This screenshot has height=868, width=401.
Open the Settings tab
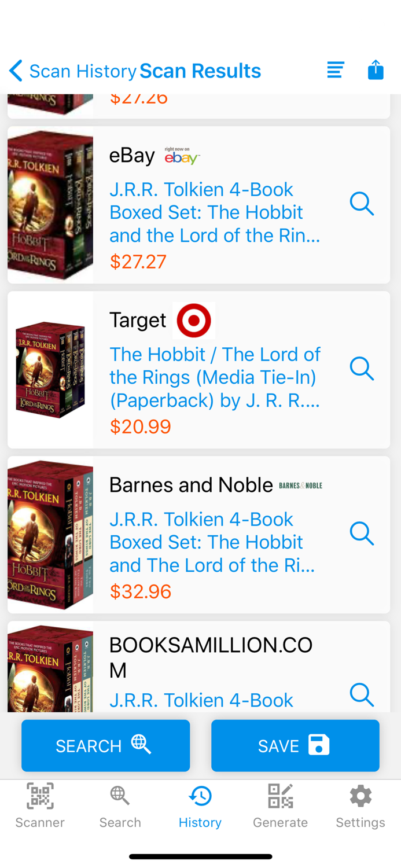(x=360, y=806)
